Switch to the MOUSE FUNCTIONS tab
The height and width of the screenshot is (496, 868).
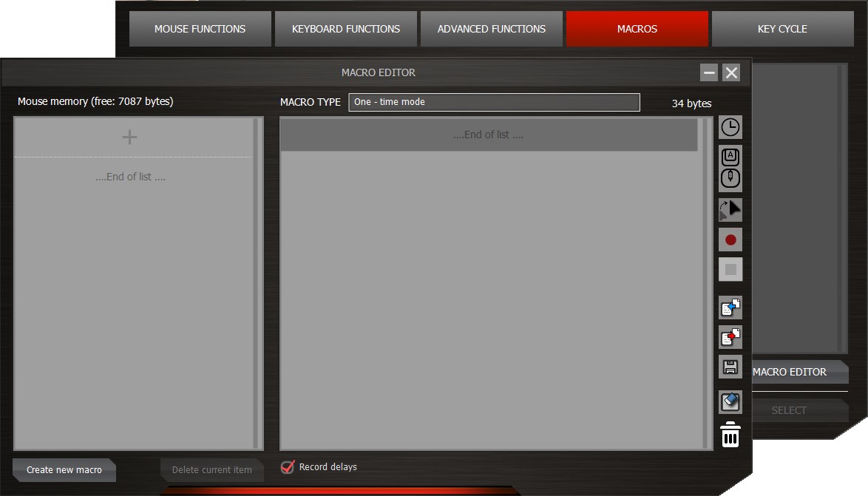click(200, 29)
